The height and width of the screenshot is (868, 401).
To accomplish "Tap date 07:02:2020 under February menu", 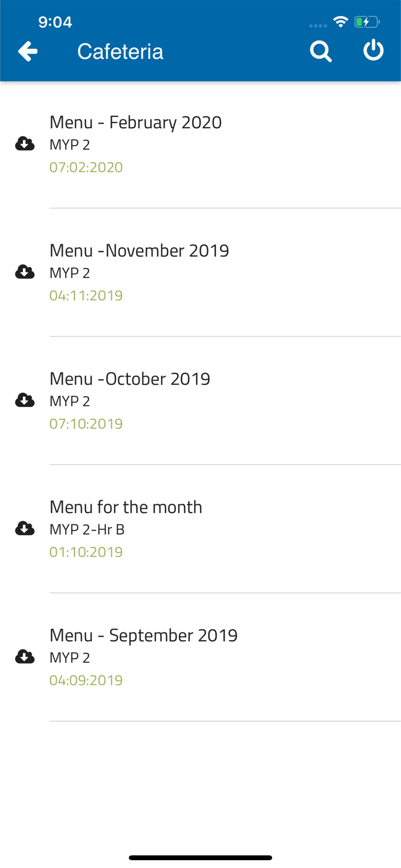I will pyautogui.click(x=86, y=167).
